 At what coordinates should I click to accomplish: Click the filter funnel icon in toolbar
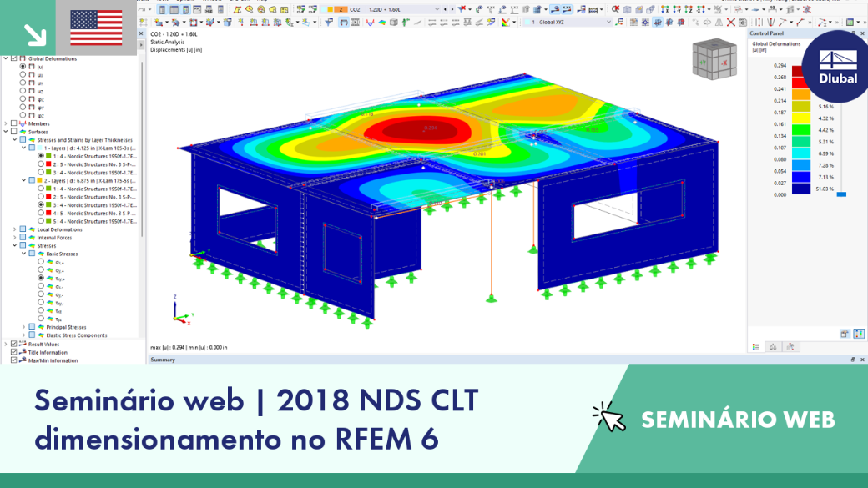(x=329, y=23)
